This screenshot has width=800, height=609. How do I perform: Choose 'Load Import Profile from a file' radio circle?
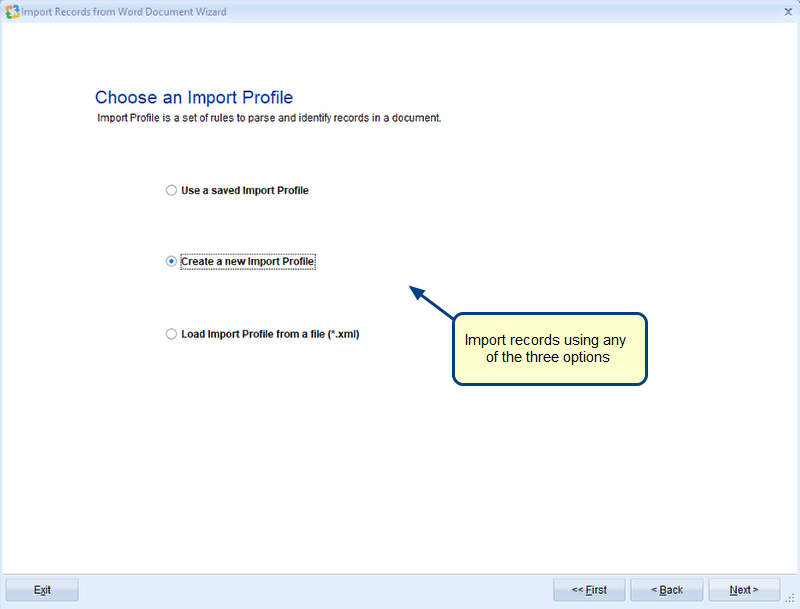click(171, 335)
